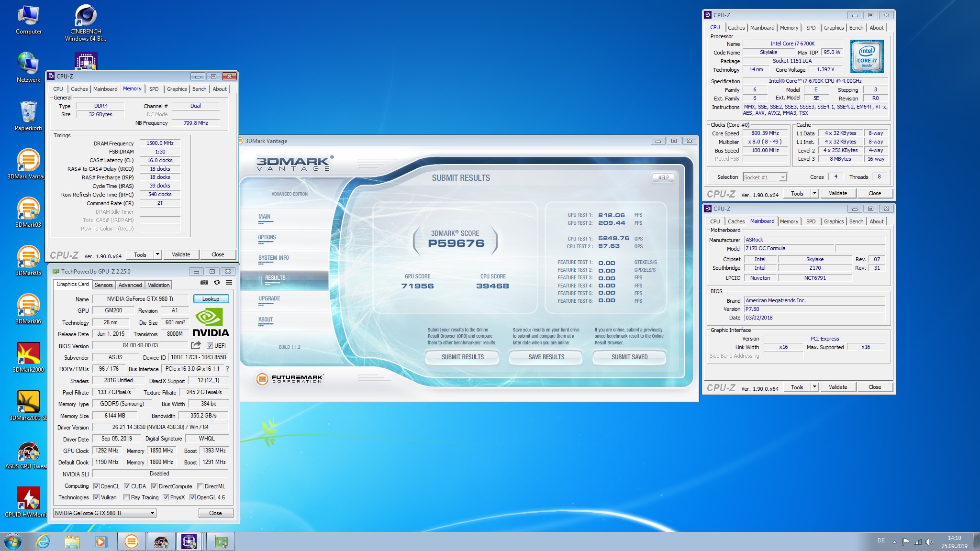Launch 3DMark03 desktop shortcut
Viewport: 980px width, 551px height.
pyautogui.click(x=28, y=212)
